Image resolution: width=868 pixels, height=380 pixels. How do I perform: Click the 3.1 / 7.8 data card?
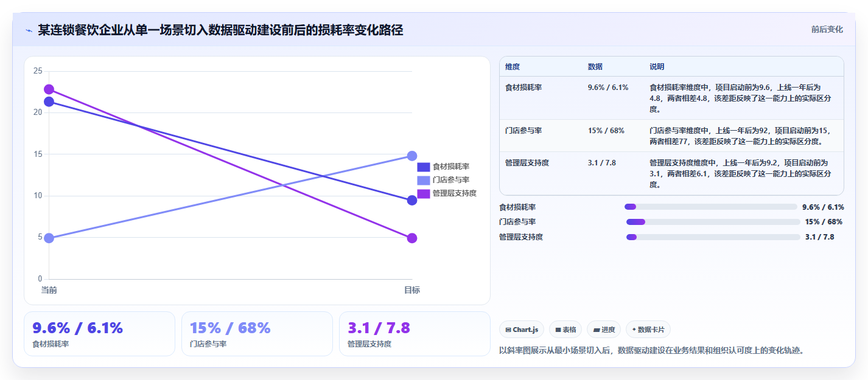click(415, 334)
